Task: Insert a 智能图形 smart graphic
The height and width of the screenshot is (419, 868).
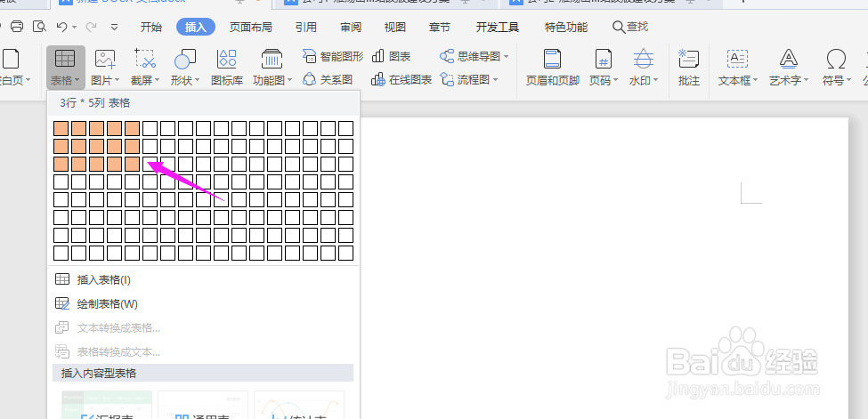Action: pos(333,56)
